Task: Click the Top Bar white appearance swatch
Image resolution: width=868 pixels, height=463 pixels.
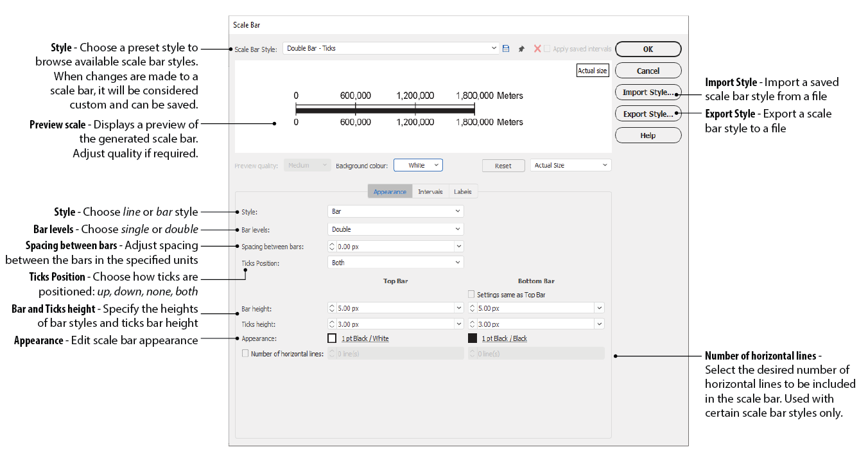Action: [332, 338]
